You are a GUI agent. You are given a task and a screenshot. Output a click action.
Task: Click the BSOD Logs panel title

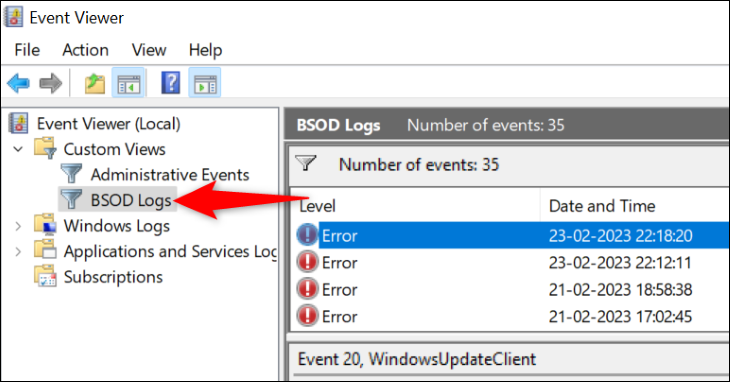tap(338, 125)
